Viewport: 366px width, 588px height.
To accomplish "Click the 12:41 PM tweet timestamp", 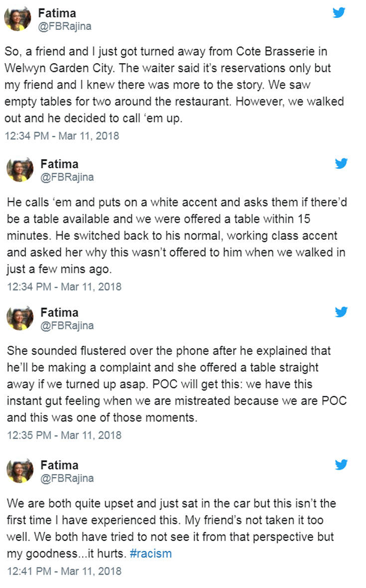I will tap(64, 571).
